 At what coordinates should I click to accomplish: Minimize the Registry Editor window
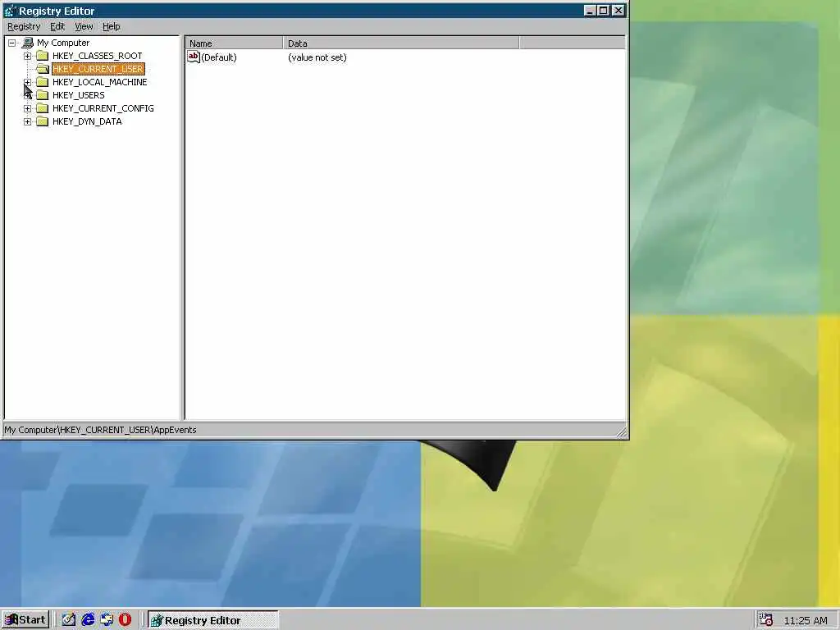[x=590, y=10]
